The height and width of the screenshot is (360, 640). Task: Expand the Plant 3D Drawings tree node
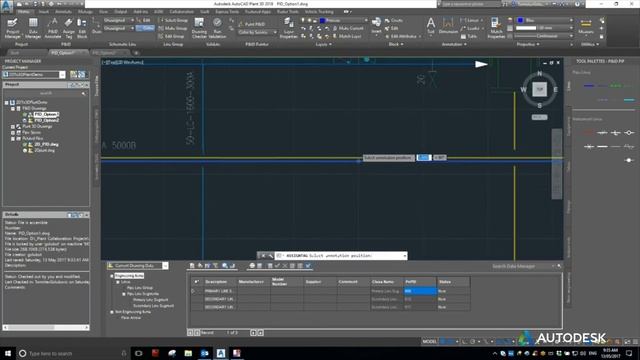tap(13, 127)
